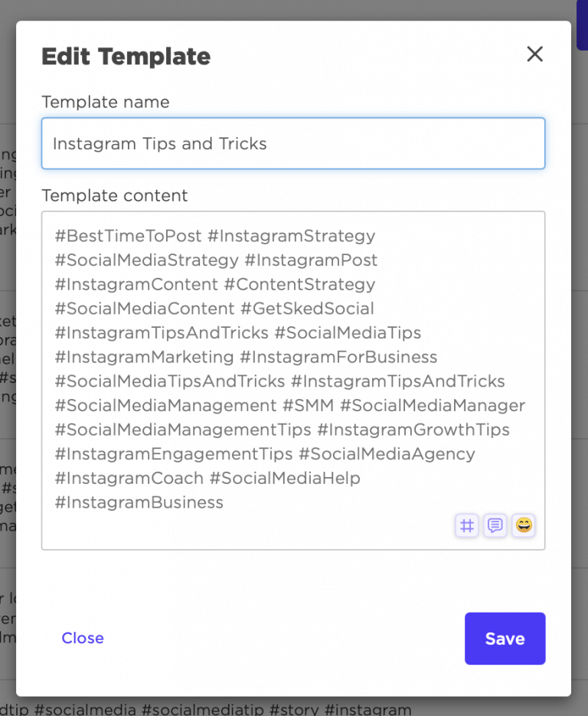Insert a hashtag using the grid-style hashtag button
588x716 pixels.
pyautogui.click(x=467, y=525)
